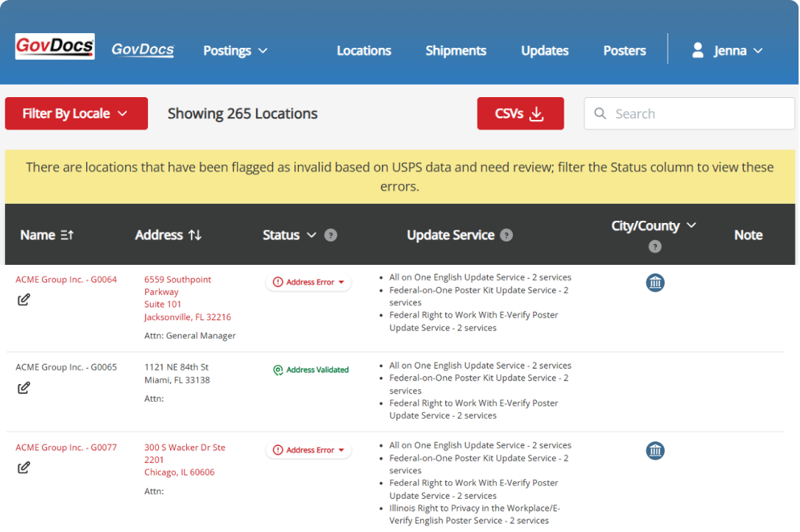This screenshot has height=532, width=800.
Task: Click the edit icon under ACME G0077
Action: (x=24, y=467)
